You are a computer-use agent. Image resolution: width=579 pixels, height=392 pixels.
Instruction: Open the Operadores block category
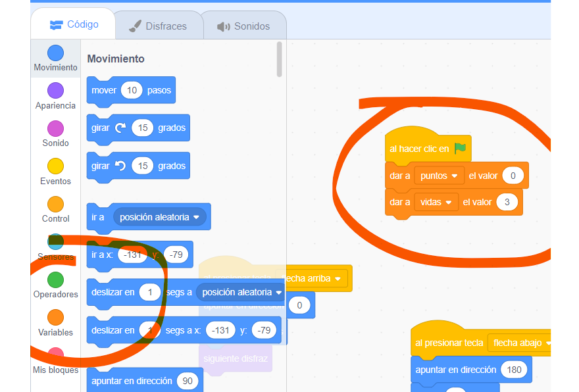[55, 285]
